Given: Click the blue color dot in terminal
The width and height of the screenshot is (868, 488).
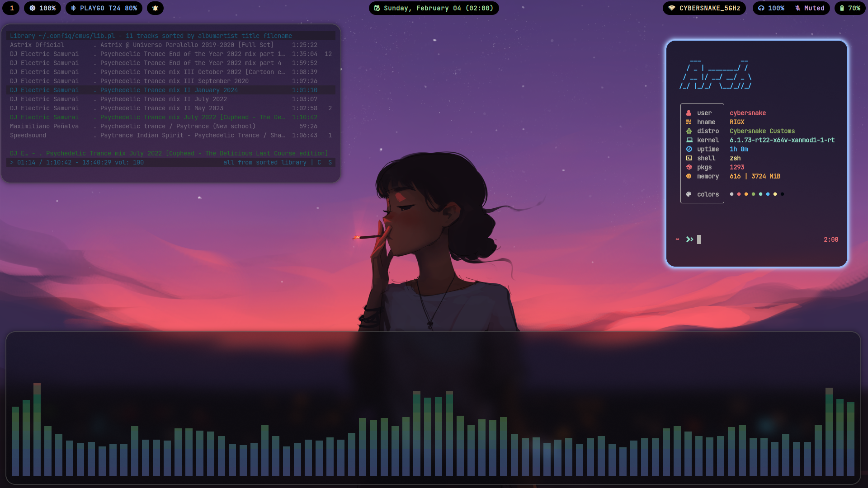Looking at the screenshot, I should pyautogui.click(x=768, y=194).
